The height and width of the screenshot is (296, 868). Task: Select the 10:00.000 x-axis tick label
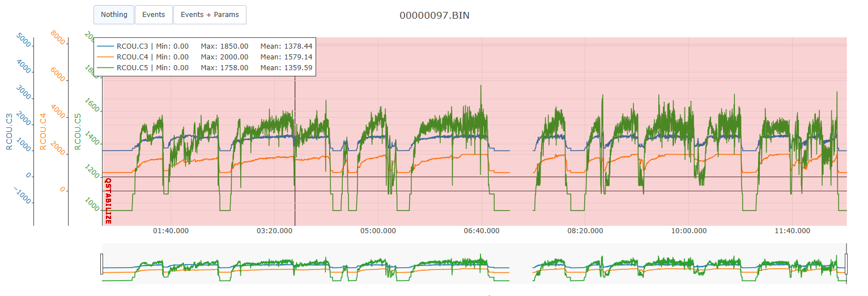coord(688,231)
